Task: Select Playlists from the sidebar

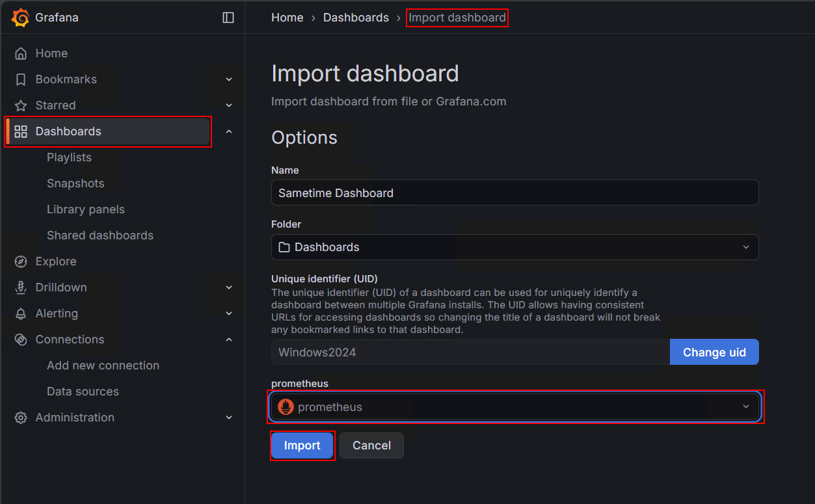Action: pos(70,157)
